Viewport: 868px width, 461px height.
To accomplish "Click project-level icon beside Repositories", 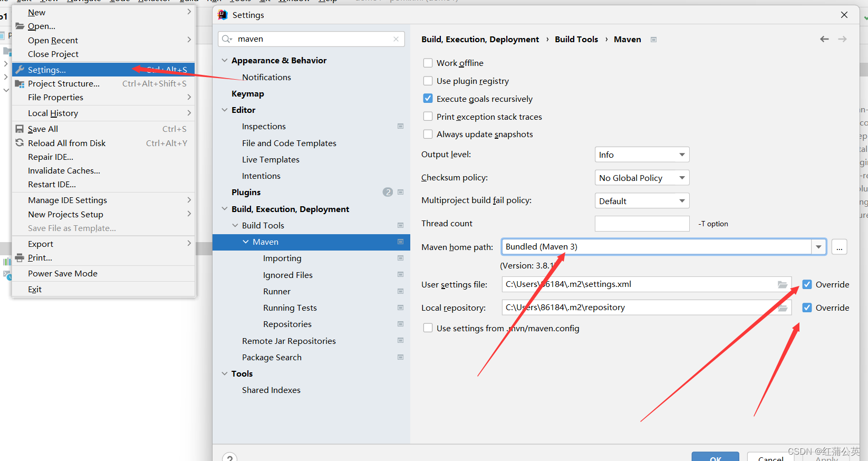I will [x=400, y=324].
